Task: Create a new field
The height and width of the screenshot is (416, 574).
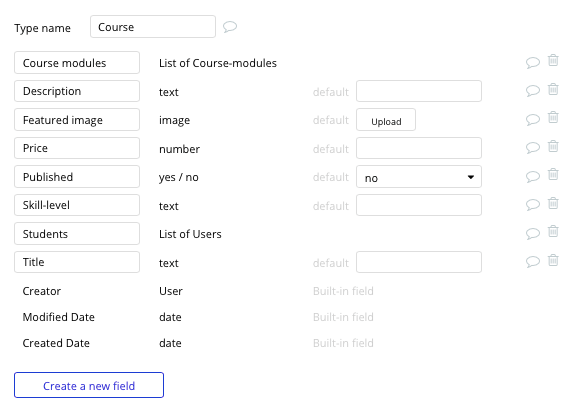Action: tap(89, 385)
